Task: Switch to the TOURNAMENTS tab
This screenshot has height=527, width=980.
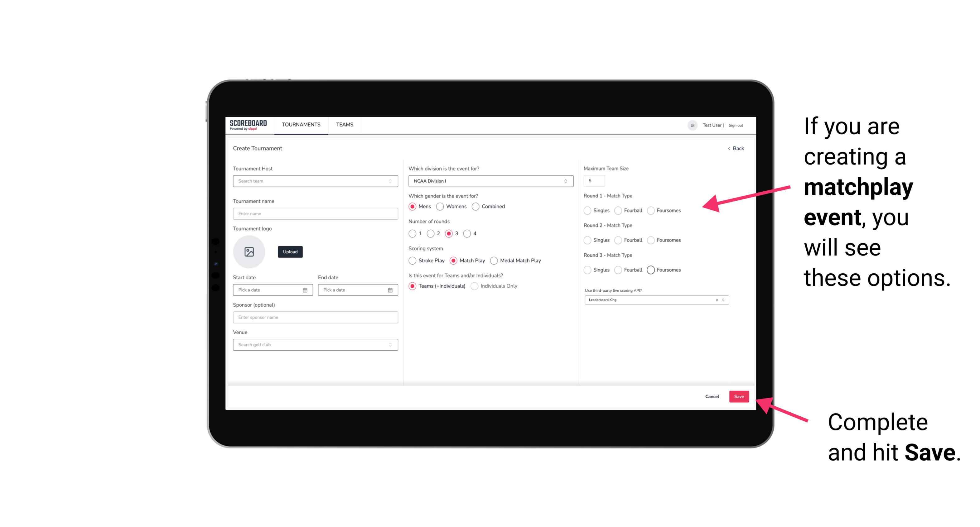Action: click(x=301, y=125)
